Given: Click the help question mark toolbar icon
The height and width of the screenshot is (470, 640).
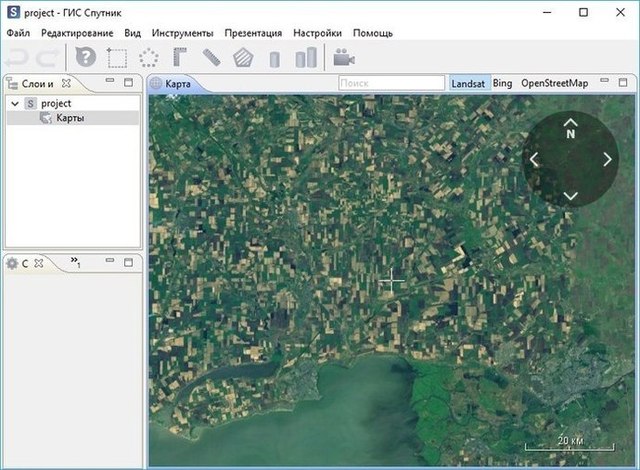Looking at the screenshot, I should [x=86, y=58].
